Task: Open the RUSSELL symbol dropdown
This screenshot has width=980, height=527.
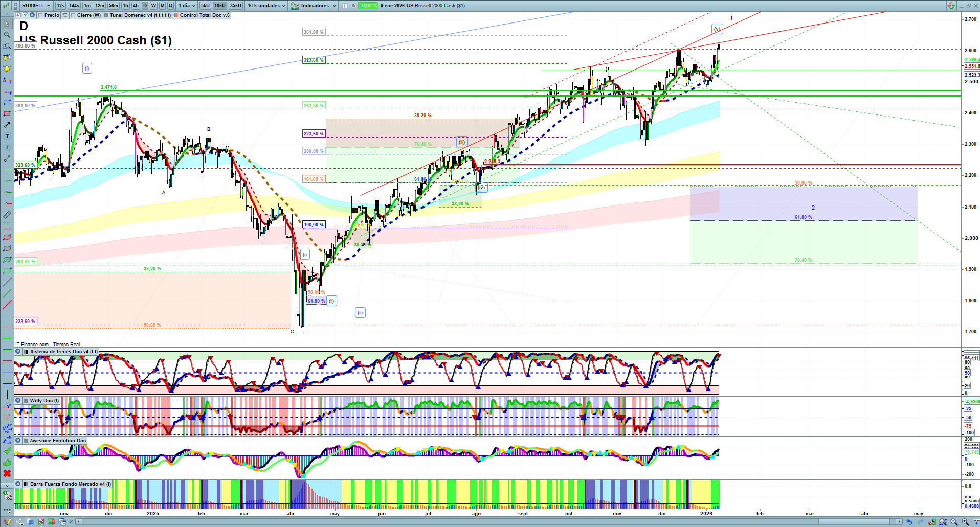Action: [36, 6]
